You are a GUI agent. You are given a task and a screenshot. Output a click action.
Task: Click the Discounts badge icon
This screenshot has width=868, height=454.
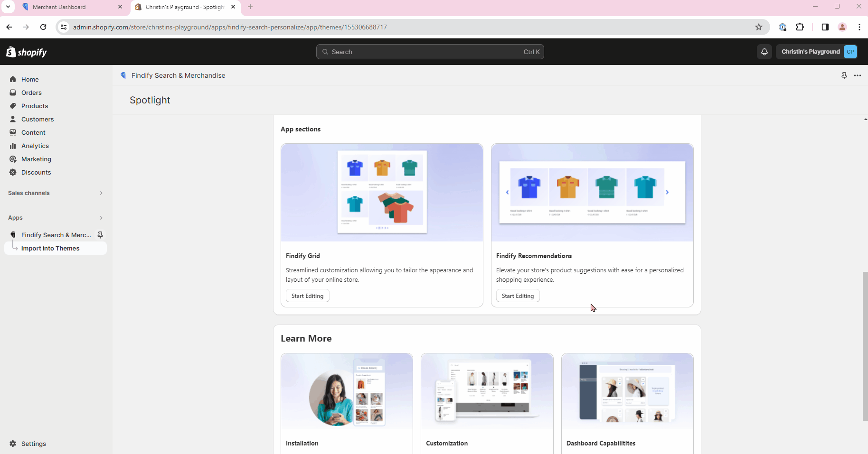(13, 172)
